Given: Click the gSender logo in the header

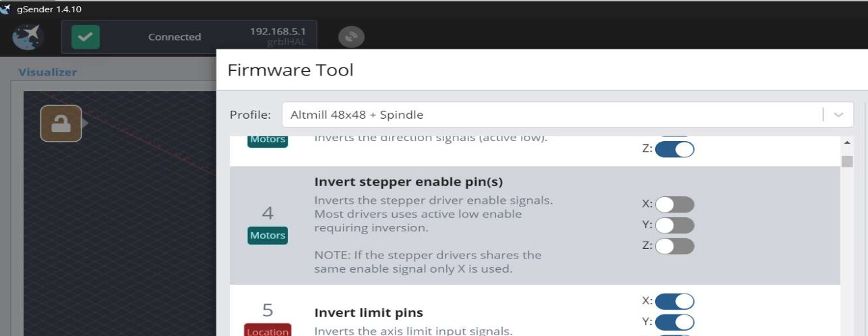Looking at the screenshot, I should (x=28, y=37).
